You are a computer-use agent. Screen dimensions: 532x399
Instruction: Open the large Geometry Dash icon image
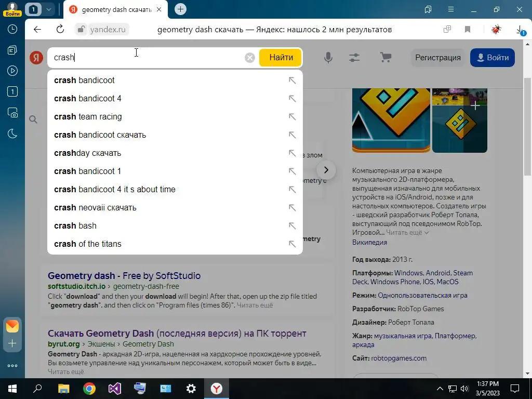(x=391, y=120)
